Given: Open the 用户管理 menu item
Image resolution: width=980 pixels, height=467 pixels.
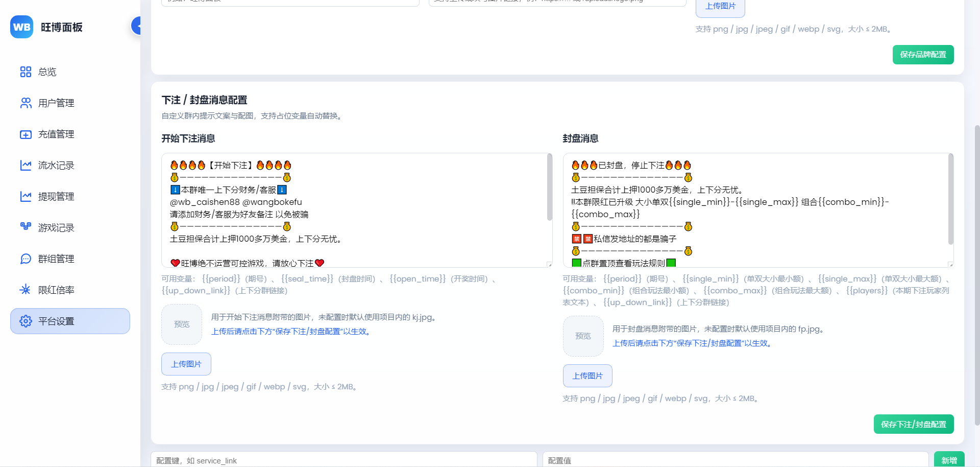Looking at the screenshot, I should click(x=56, y=103).
